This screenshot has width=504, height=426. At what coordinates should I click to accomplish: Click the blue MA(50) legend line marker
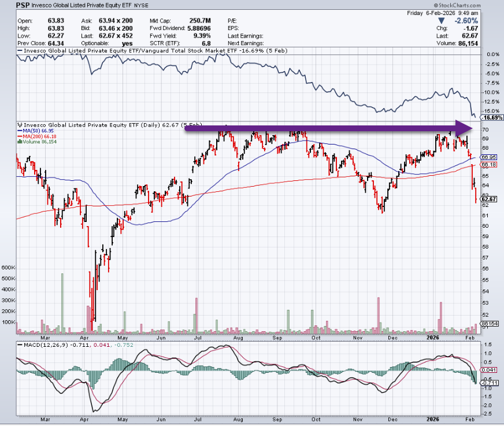tap(19, 129)
